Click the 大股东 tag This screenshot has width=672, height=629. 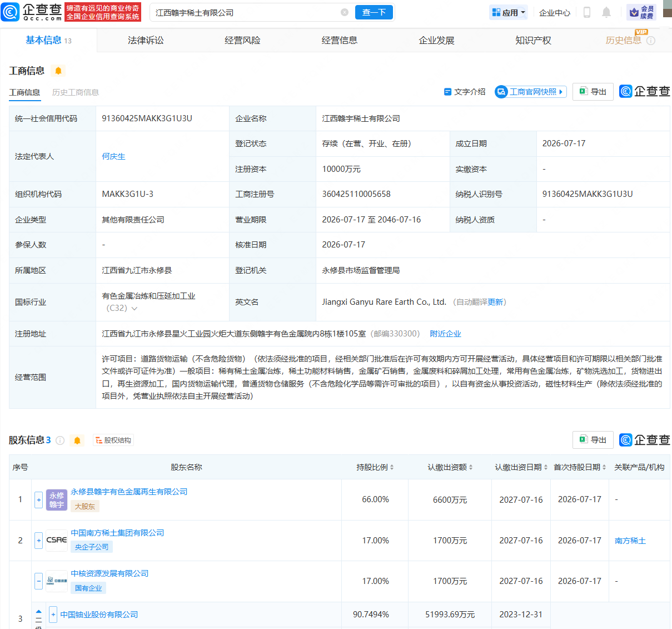click(x=85, y=506)
